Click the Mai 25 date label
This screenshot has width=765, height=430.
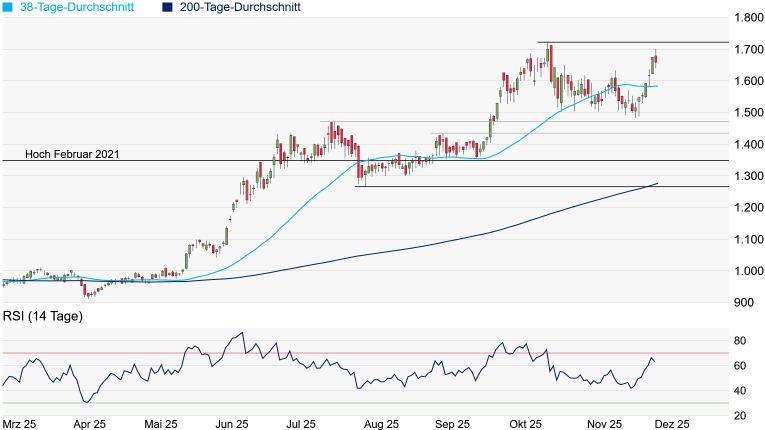(161, 424)
